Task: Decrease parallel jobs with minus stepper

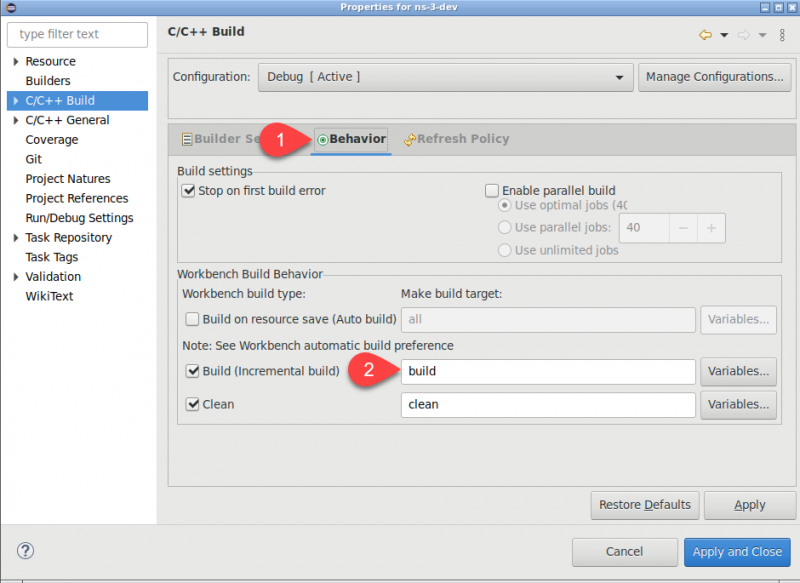Action: (683, 228)
